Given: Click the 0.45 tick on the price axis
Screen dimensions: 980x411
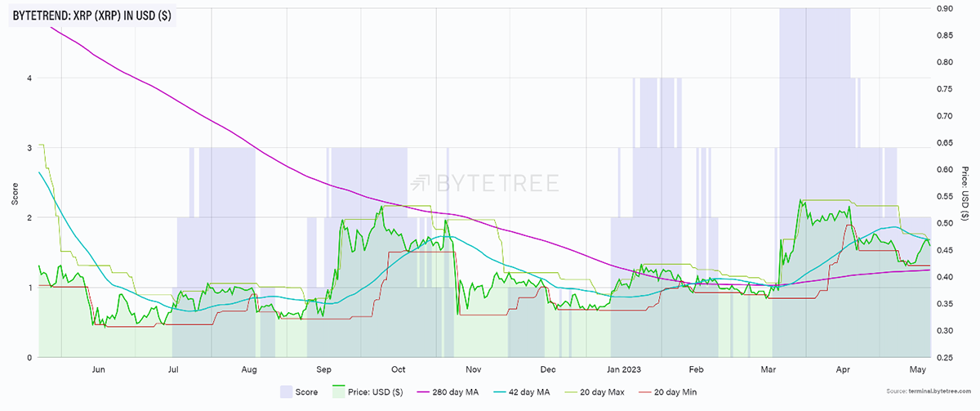Looking at the screenshot, I should [x=943, y=251].
